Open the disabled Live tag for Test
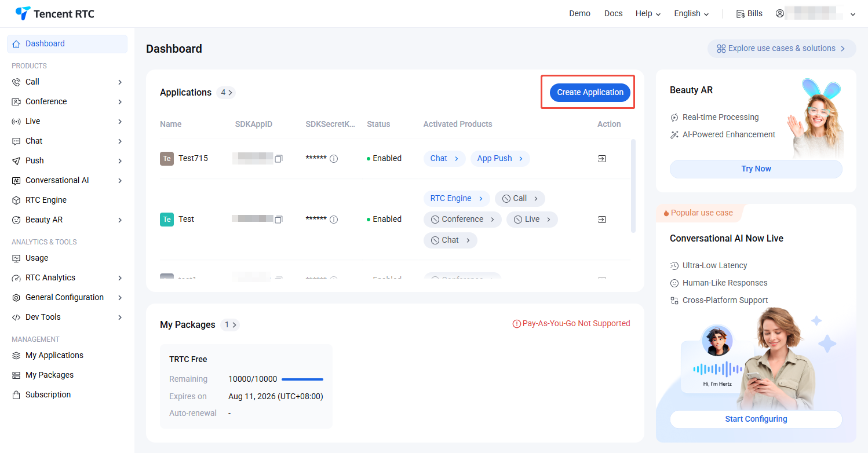This screenshot has height=453, width=868. 532,220
